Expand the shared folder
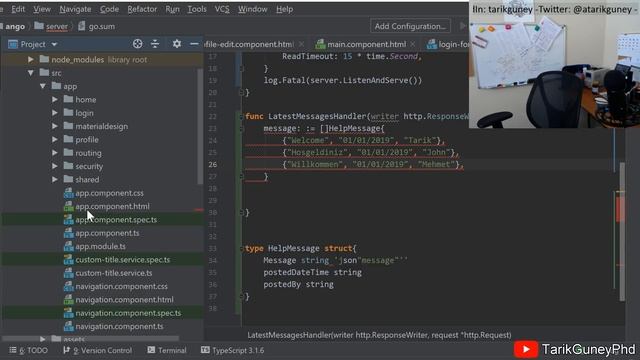Screen dimensions: 640x360 point(55,180)
